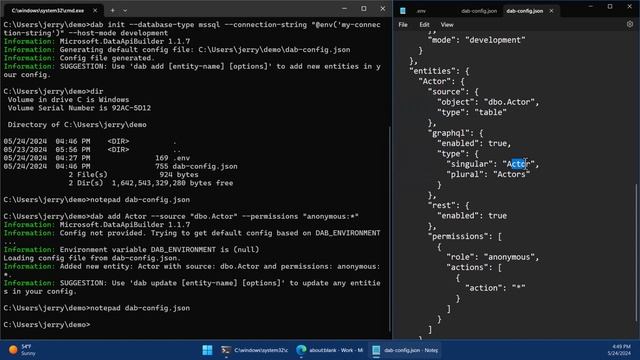Open the Notepad Edit menu
640x360 pixels.
click(x=424, y=24)
